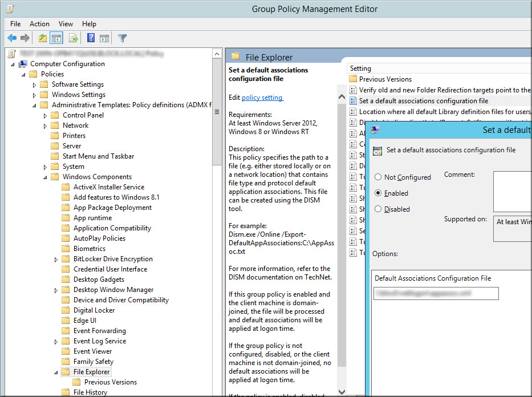Screen dimensions: 532x397
Task: Click the policy icon beside Location where all default Library
Action: tap(353, 112)
